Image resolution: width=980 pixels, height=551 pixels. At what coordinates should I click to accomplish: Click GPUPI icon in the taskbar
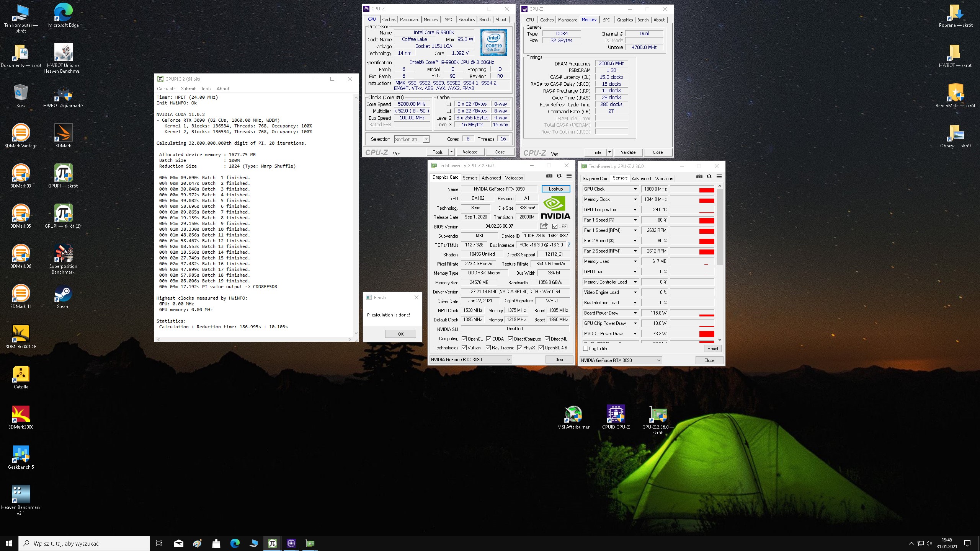272,543
